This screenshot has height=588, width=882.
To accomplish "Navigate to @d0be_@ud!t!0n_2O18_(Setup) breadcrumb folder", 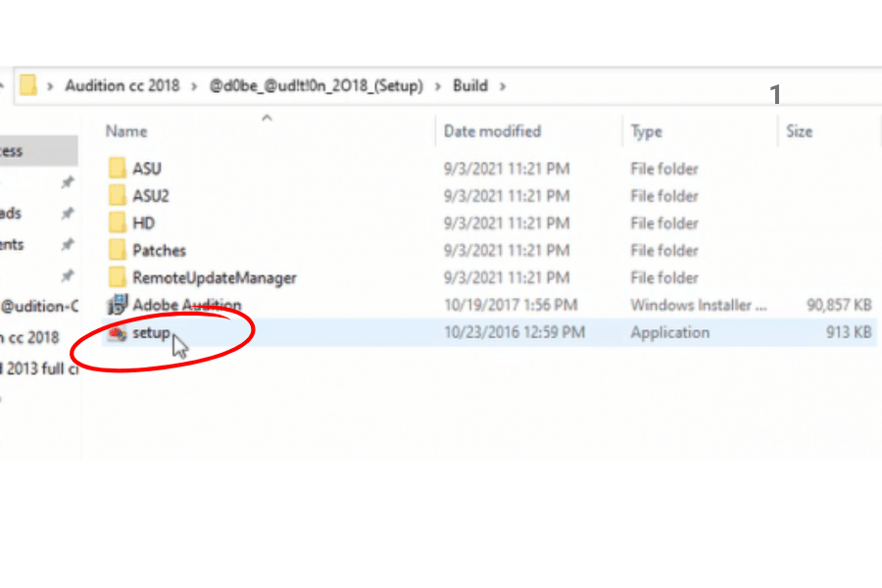I will [317, 86].
